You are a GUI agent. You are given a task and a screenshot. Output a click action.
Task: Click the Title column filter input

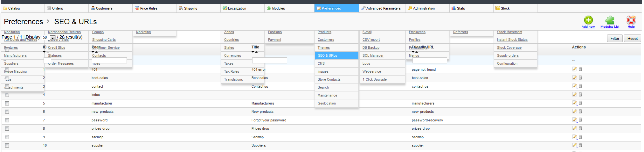coord(269,61)
